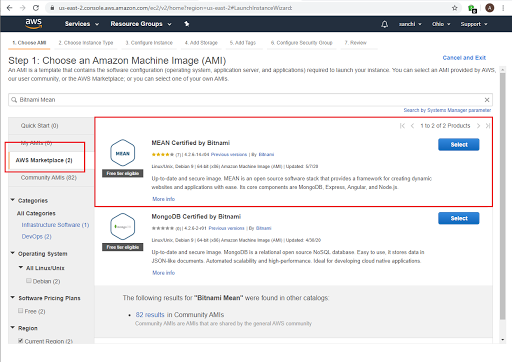This screenshot has width=512, height=362.
Task: Open MEAN Previous versions link
Action: (x=229, y=155)
